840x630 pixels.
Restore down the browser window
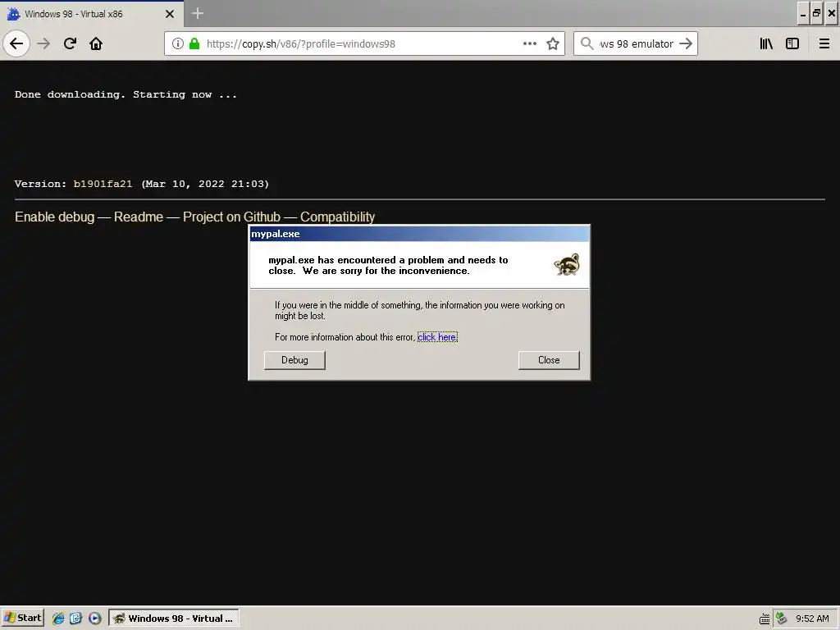[817, 13]
